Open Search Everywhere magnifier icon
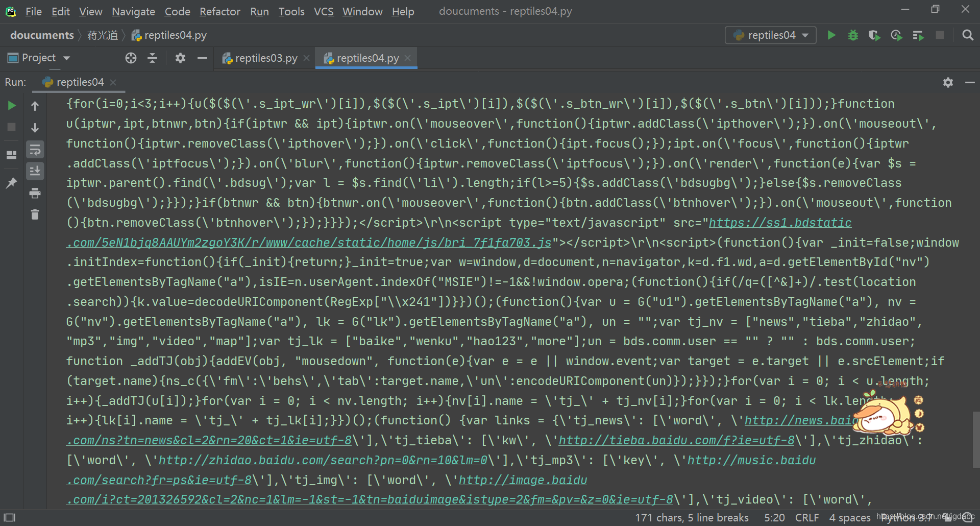The height and width of the screenshot is (526, 980). point(967,35)
